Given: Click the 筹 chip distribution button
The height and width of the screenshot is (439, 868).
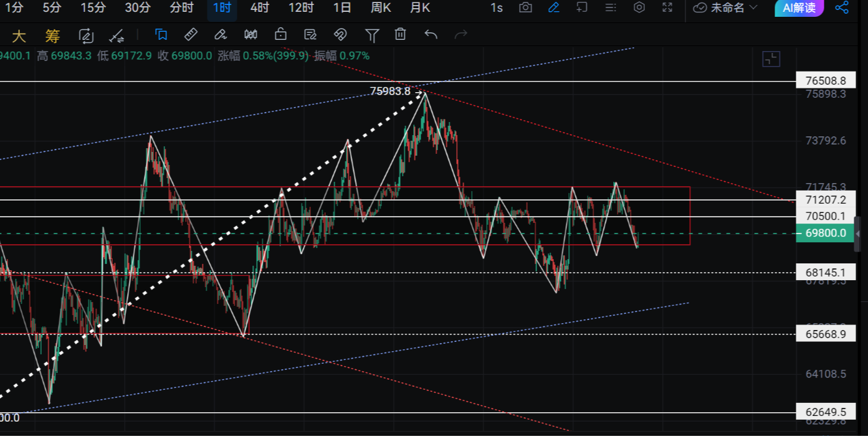Looking at the screenshot, I should [x=52, y=35].
